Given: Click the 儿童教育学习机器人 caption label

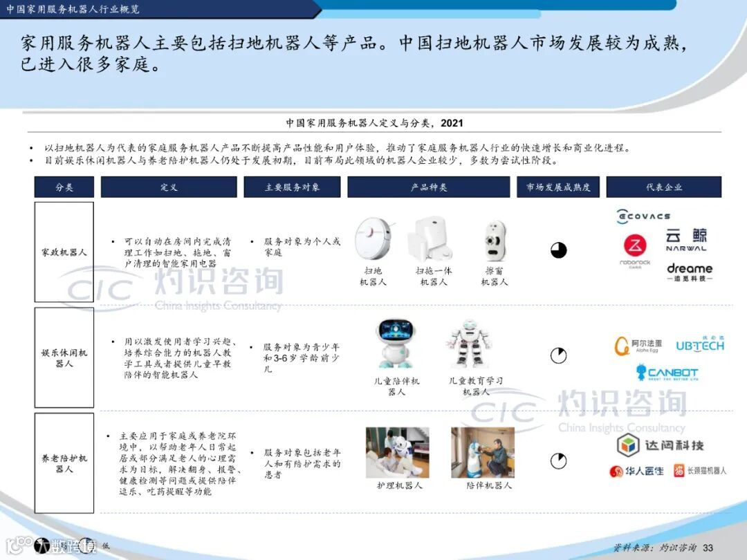Looking at the screenshot, I should click(x=475, y=386).
